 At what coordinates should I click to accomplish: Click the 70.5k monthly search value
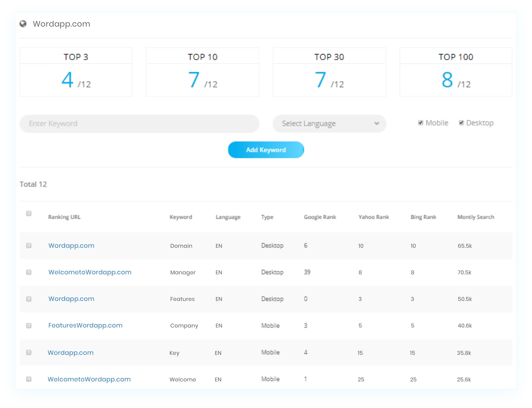coord(464,272)
